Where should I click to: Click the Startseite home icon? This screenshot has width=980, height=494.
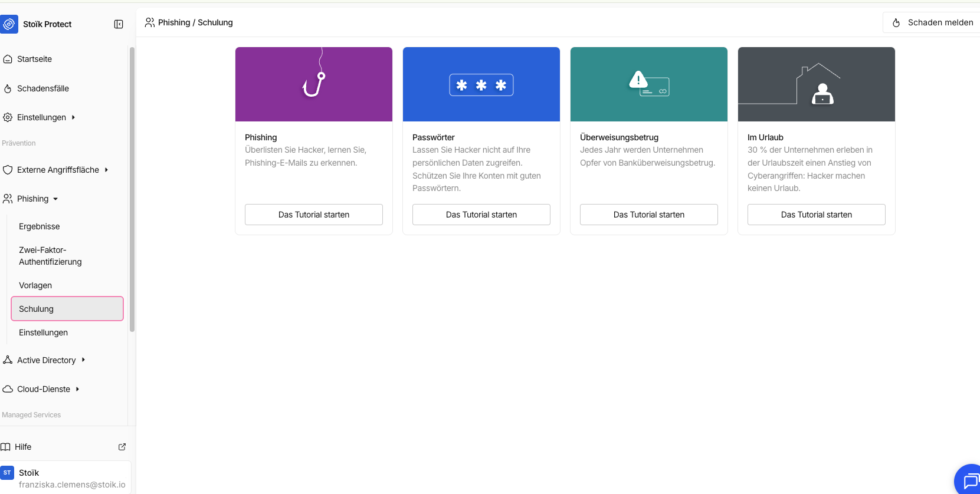tap(8, 59)
